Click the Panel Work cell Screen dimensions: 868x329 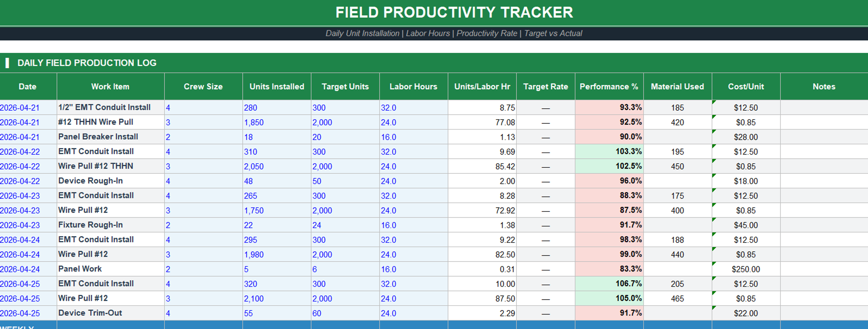111,269
